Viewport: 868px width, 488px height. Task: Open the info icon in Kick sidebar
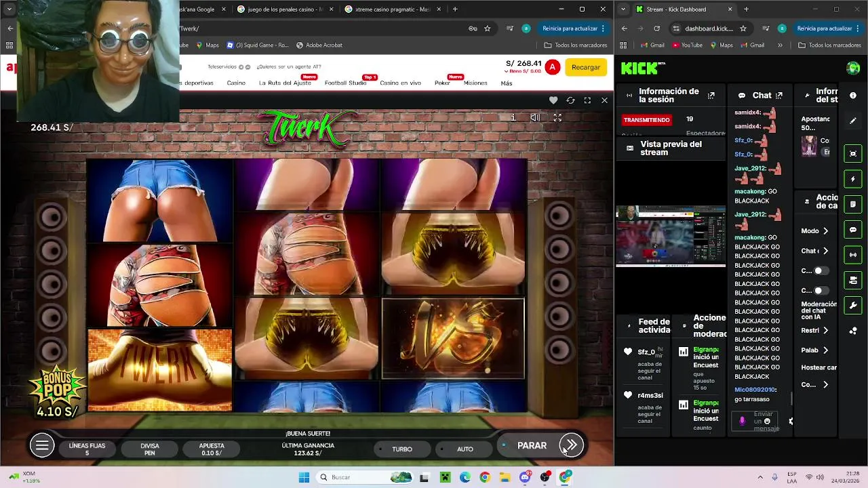pos(853,96)
